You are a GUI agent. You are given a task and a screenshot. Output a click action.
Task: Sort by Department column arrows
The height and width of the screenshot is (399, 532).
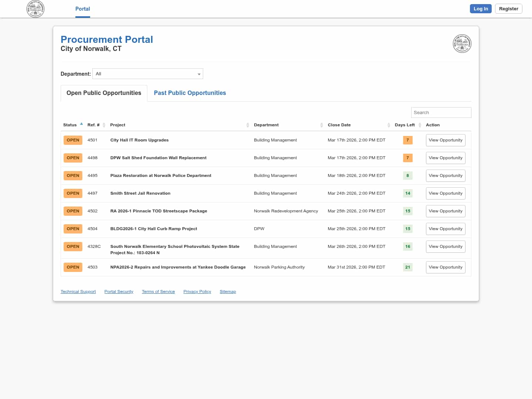coord(321,125)
